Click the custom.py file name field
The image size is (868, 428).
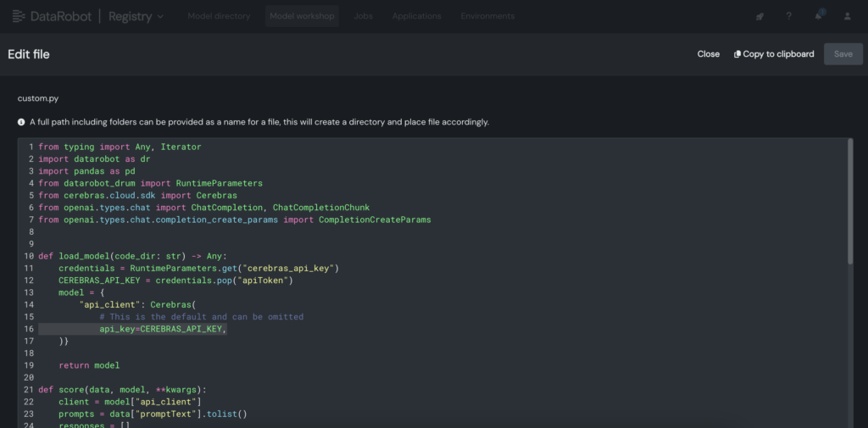pyautogui.click(x=38, y=98)
